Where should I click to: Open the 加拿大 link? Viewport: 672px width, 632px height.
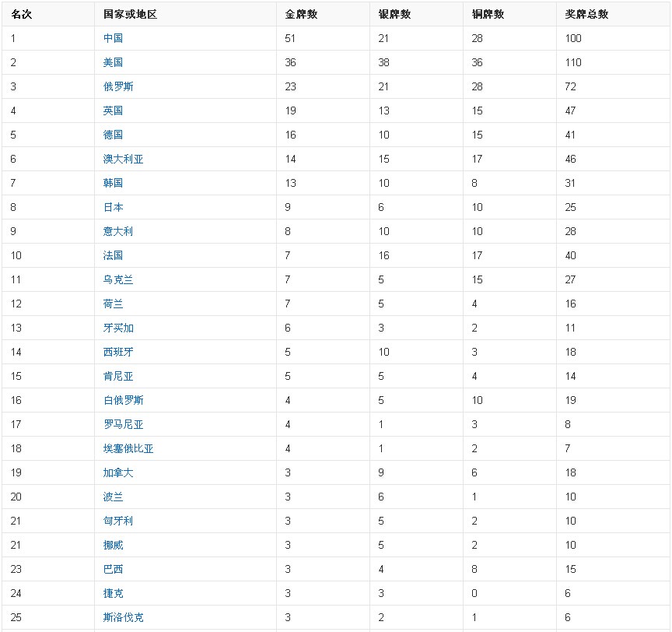click(x=118, y=472)
